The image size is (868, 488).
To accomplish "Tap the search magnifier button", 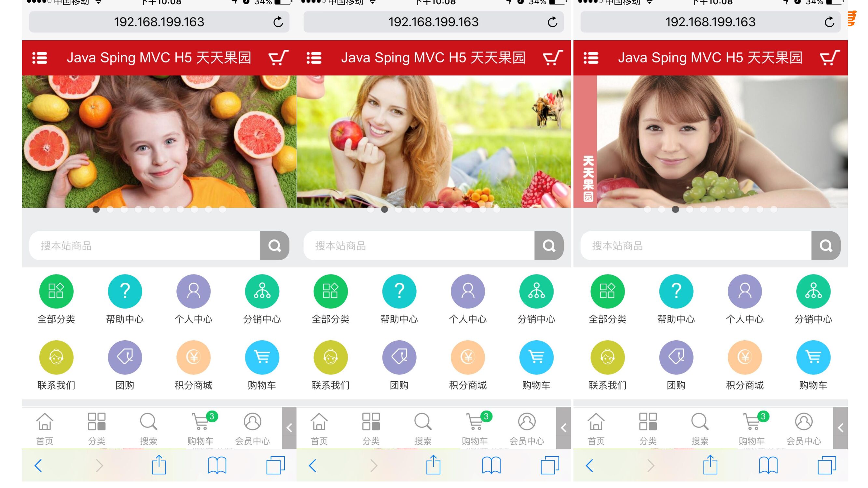I will pos(275,246).
